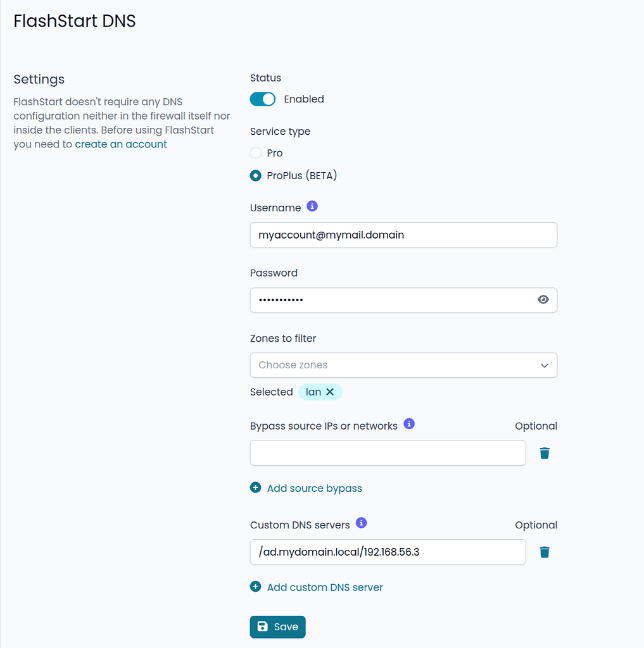Image resolution: width=644 pixels, height=648 pixels.
Task: View the Custom DNS servers info icon
Action: [361, 523]
